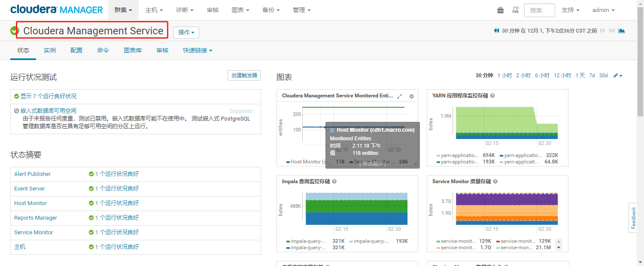
Task: Switch to the 命令 tab
Action: tap(103, 50)
